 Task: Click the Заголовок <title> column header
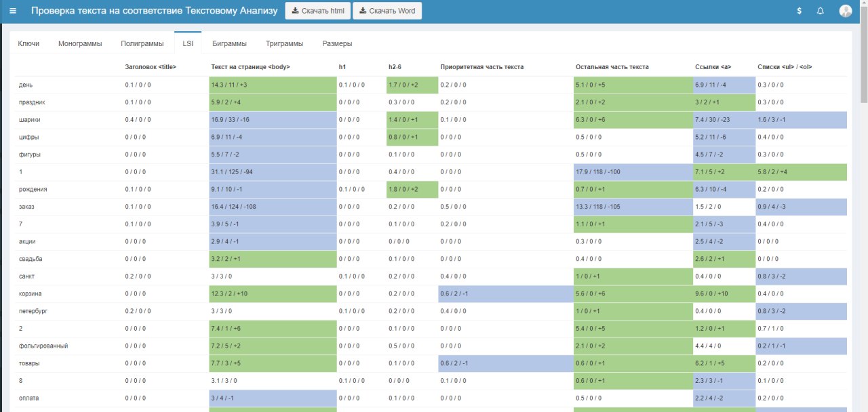click(x=151, y=66)
